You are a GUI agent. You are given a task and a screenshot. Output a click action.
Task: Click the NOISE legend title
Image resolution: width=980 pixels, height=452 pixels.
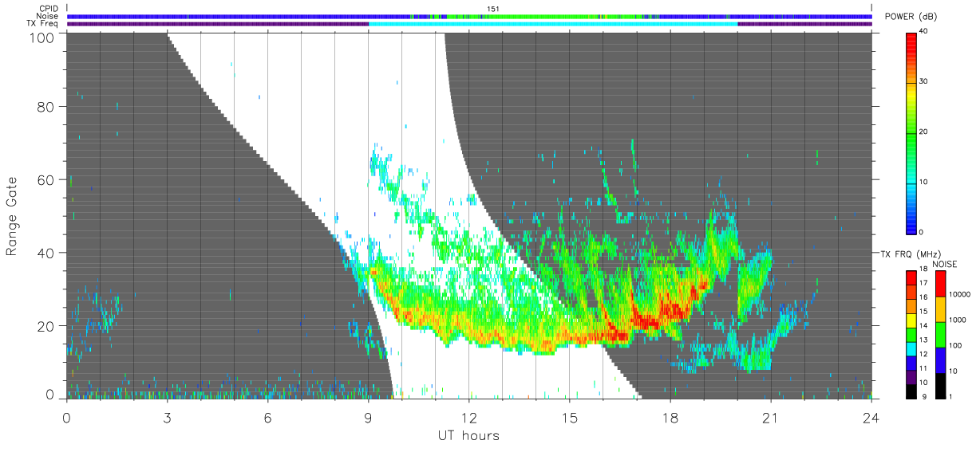(x=945, y=264)
